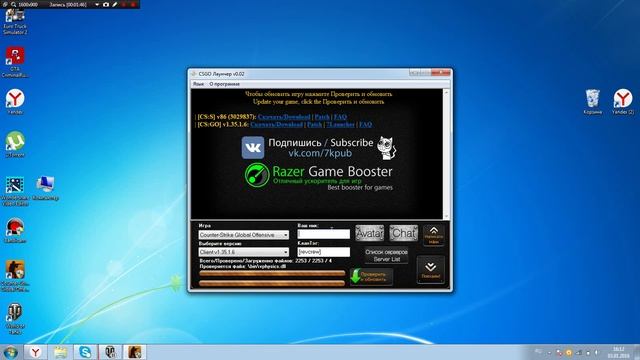The image size is (640, 360).
Task: Click the camera icon in the recording bar
Action: pos(106,4)
